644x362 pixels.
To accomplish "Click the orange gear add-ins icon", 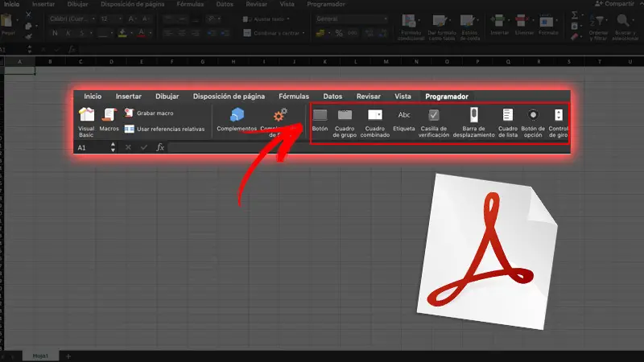I will (x=280, y=115).
